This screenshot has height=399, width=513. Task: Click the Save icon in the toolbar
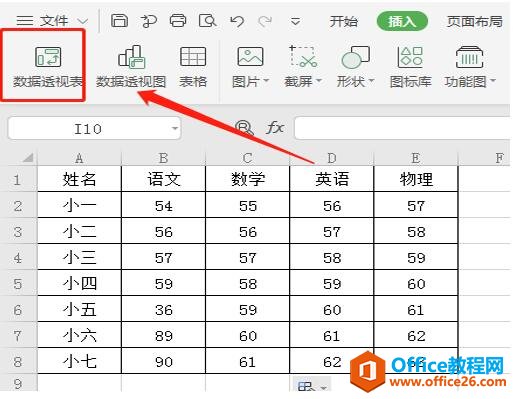(119, 21)
